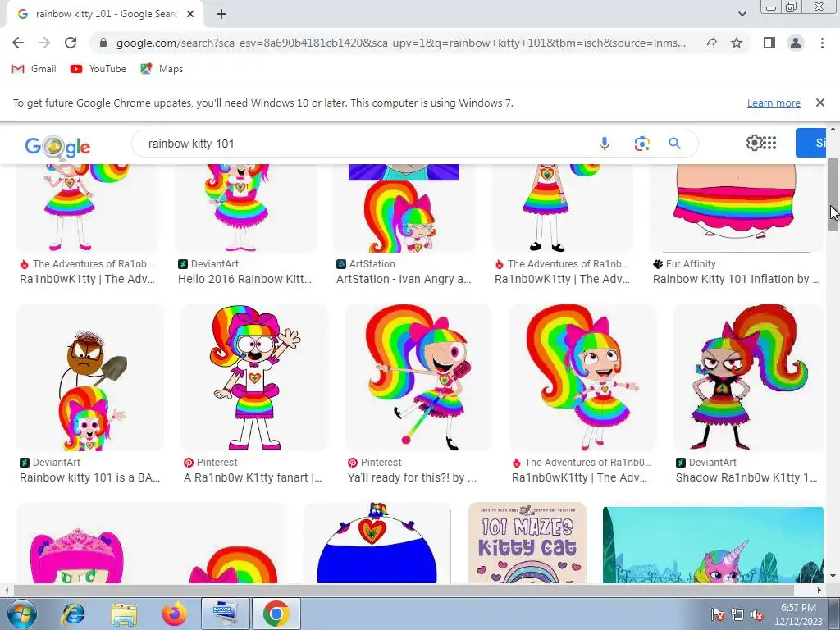The image size is (840, 630).
Task: Open a new Chrome tab
Action: click(221, 15)
